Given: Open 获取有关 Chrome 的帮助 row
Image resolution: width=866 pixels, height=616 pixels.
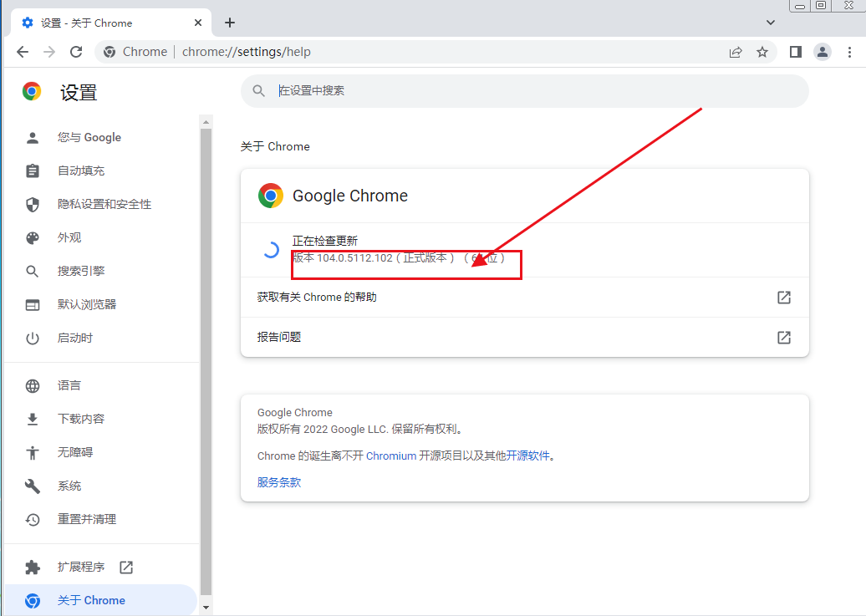Looking at the screenshot, I should coord(525,298).
